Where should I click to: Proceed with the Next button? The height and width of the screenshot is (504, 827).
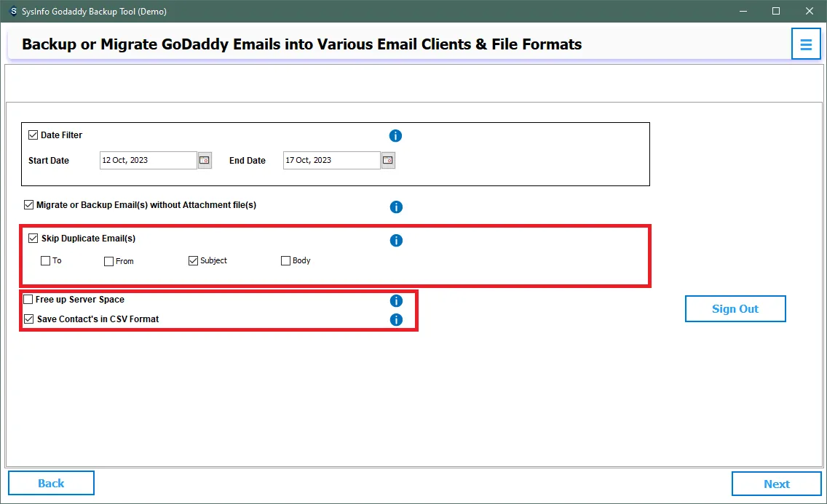click(x=776, y=484)
